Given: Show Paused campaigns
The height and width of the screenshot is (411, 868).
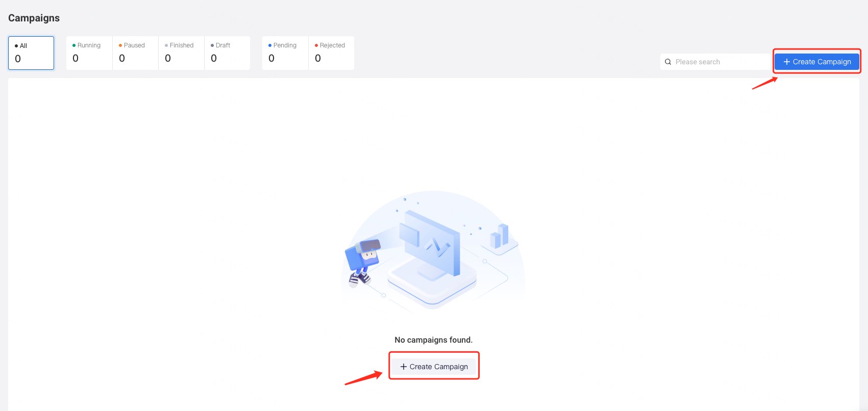Looking at the screenshot, I should click(135, 53).
